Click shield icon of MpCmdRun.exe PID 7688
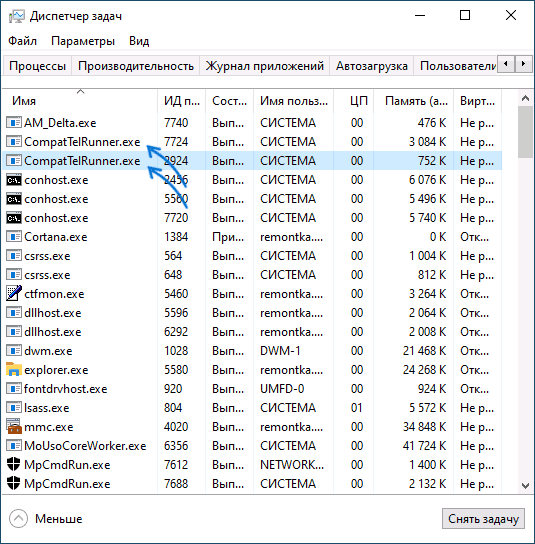 click(x=14, y=483)
